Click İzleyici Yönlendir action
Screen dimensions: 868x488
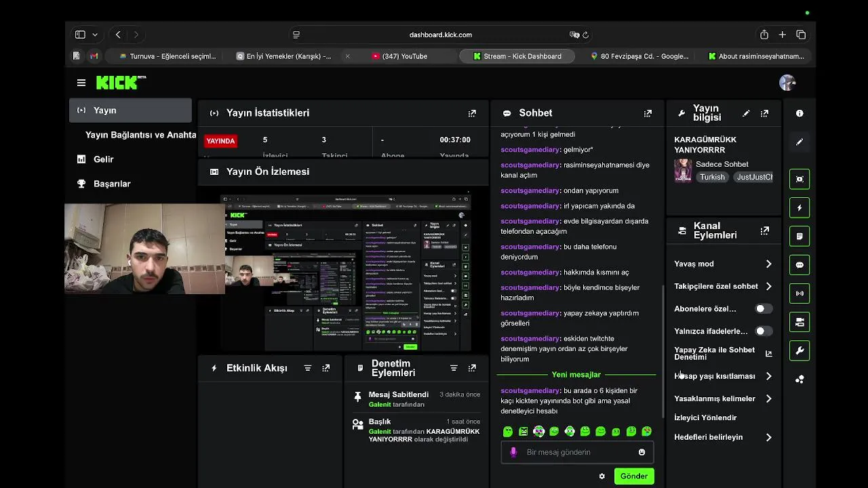point(705,418)
